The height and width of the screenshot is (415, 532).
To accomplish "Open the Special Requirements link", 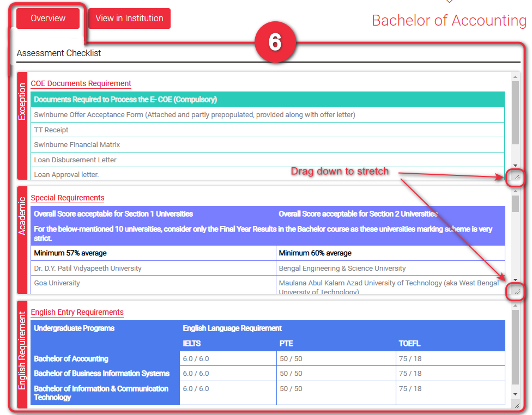I will coord(68,198).
